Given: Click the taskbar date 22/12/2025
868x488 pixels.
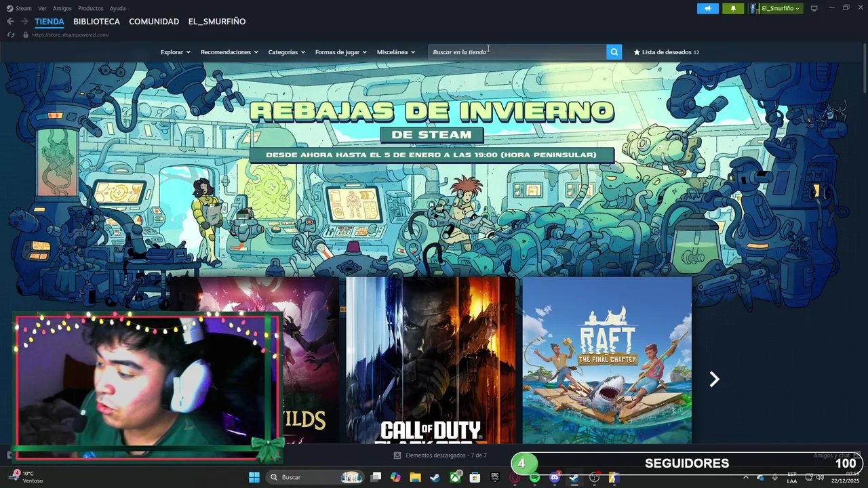Looking at the screenshot, I should [x=844, y=481].
